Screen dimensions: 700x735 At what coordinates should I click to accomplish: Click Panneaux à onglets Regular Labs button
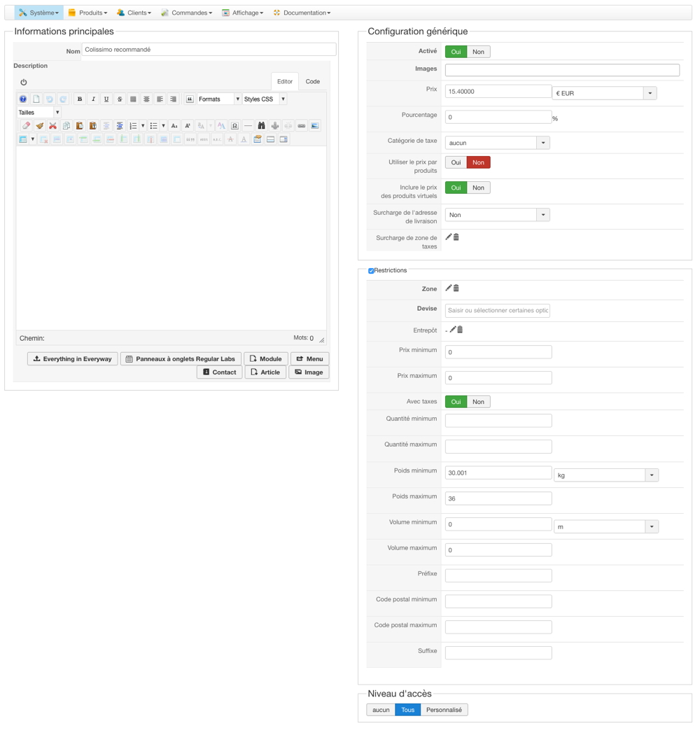point(181,358)
